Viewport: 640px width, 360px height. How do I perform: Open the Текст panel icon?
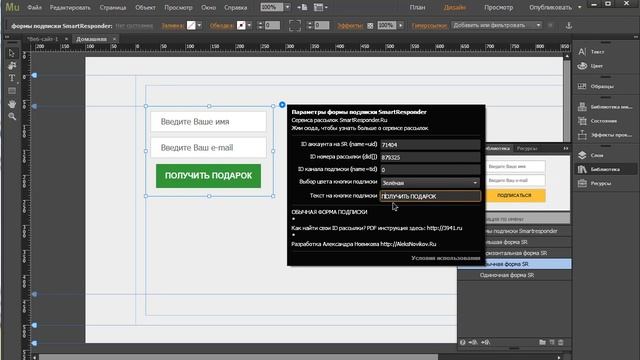[x=582, y=52]
